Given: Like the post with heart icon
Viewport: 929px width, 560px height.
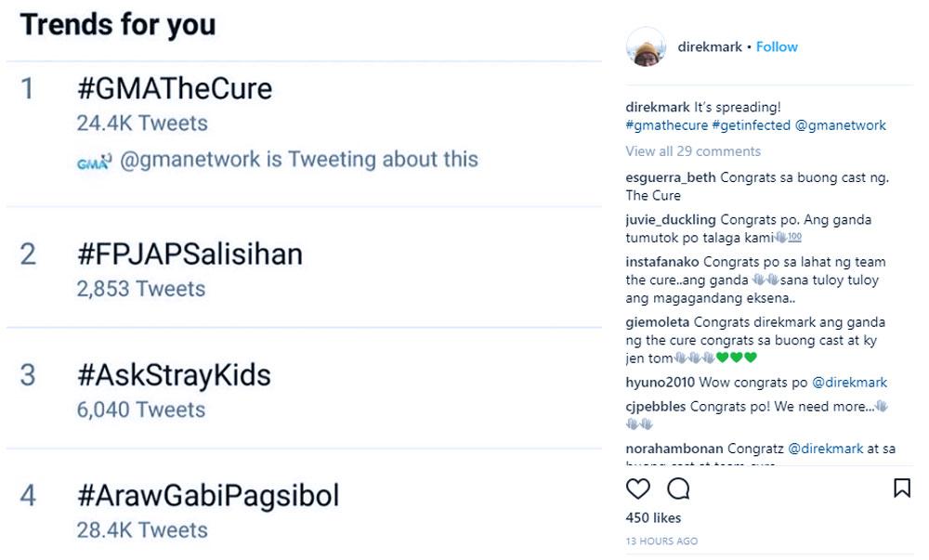Looking at the screenshot, I should pos(638,488).
